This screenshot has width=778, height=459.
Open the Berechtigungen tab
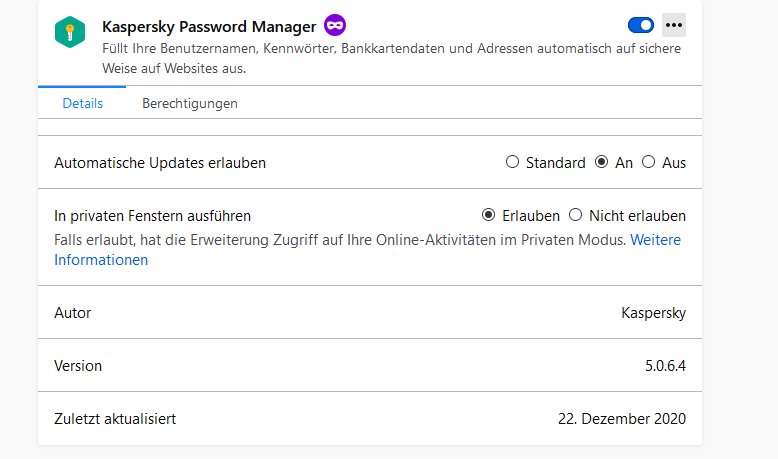point(190,103)
